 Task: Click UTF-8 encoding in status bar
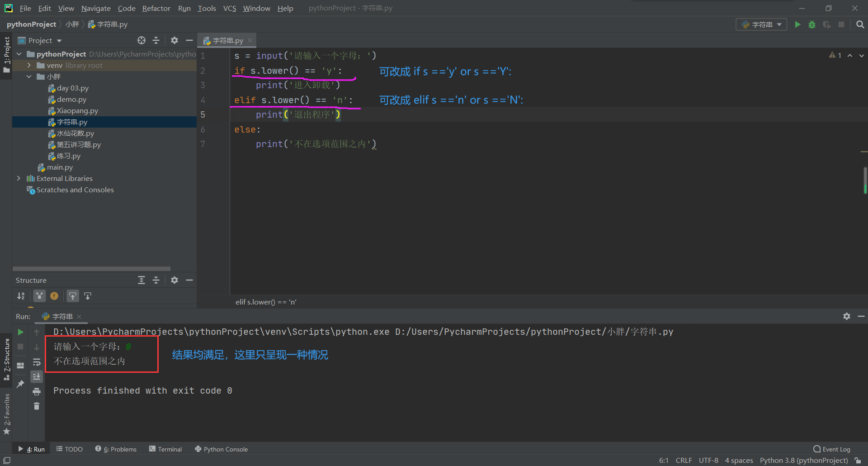(x=708, y=460)
